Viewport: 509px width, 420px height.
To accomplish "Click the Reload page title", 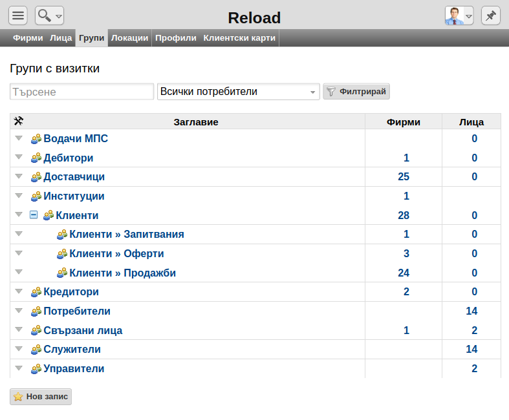I will coord(254,18).
